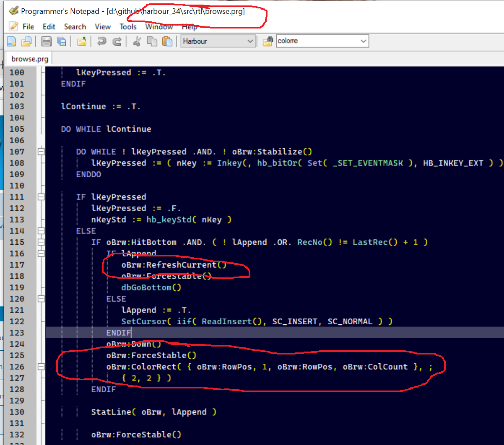
Task: Open the Harbour language scheme dropdown
Action: 250,41
